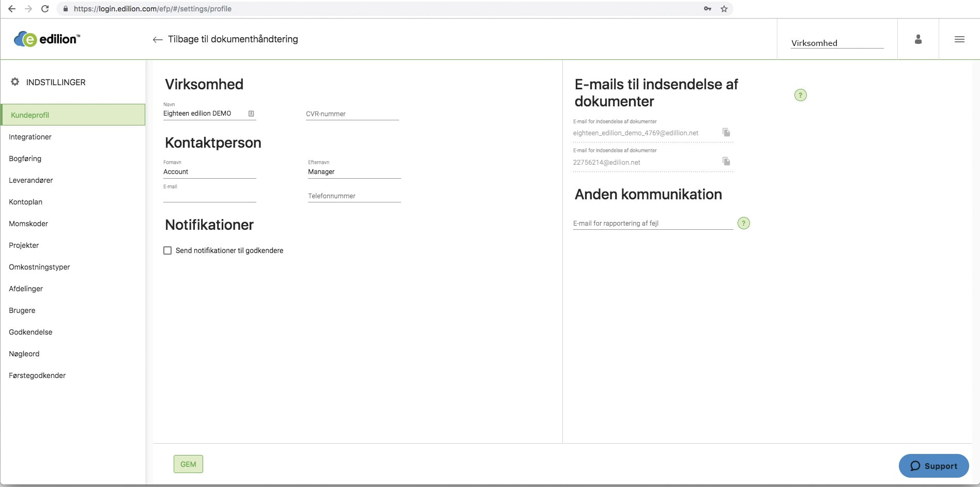Viewport: 980px width, 487px height.
Task: Open the hamburger menu
Action: pyautogui.click(x=960, y=39)
